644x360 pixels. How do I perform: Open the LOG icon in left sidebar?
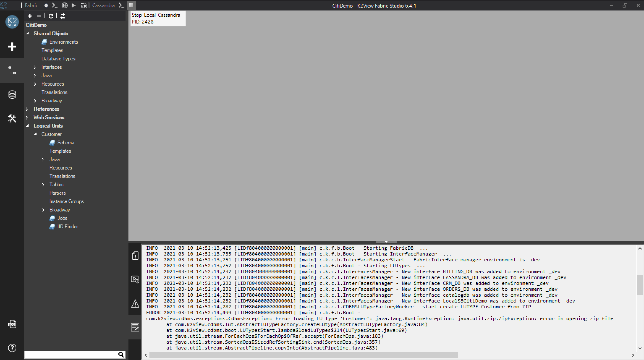tap(12, 324)
